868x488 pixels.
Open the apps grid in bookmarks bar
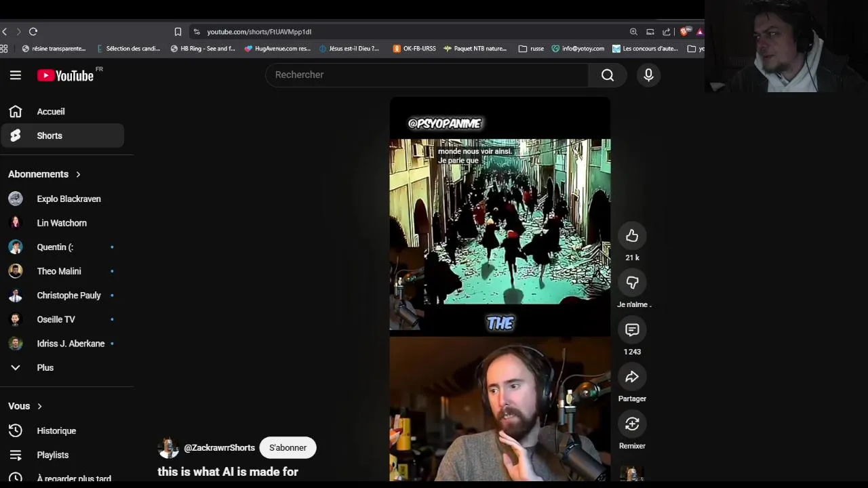[x=4, y=49]
